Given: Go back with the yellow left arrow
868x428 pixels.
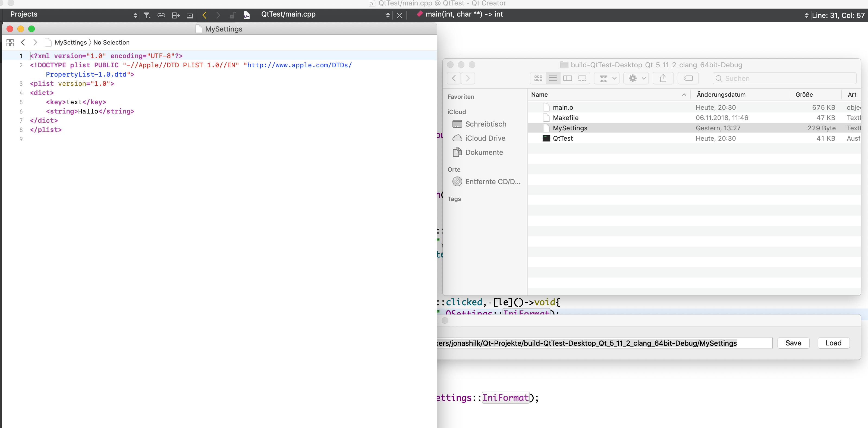Looking at the screenshot, I should [x=204, y=15].
